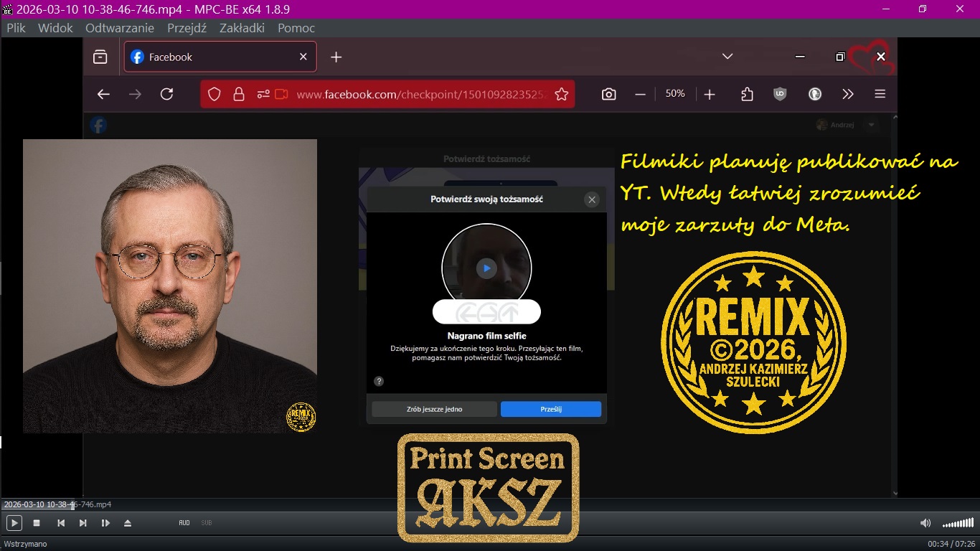Click the Prześlij button
This screenshot has width=980, height=551.
coord(550,409)
